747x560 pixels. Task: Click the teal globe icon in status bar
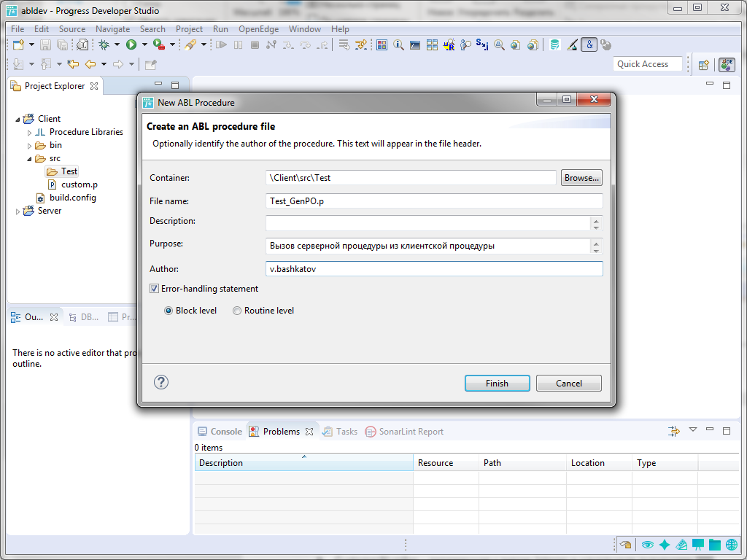click(732, 545)
